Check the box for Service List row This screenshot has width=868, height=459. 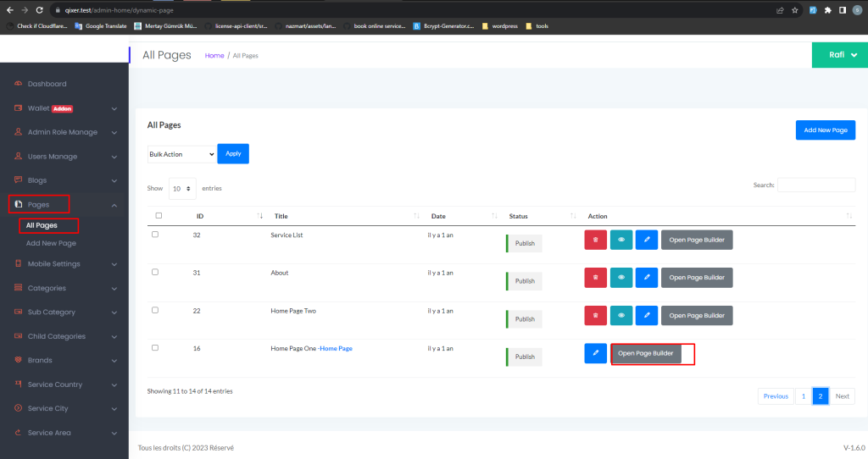pos(155,235)
